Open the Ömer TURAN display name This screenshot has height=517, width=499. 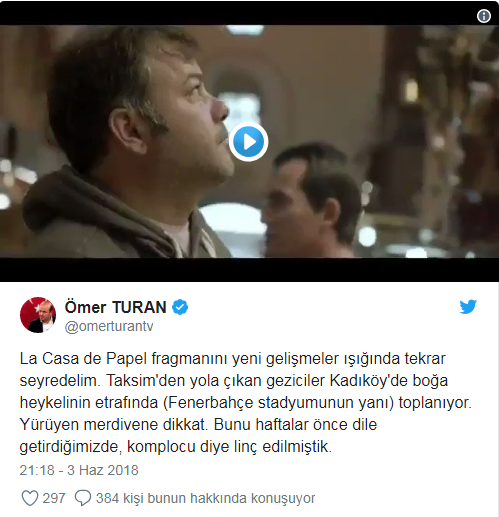click(115, 307)
